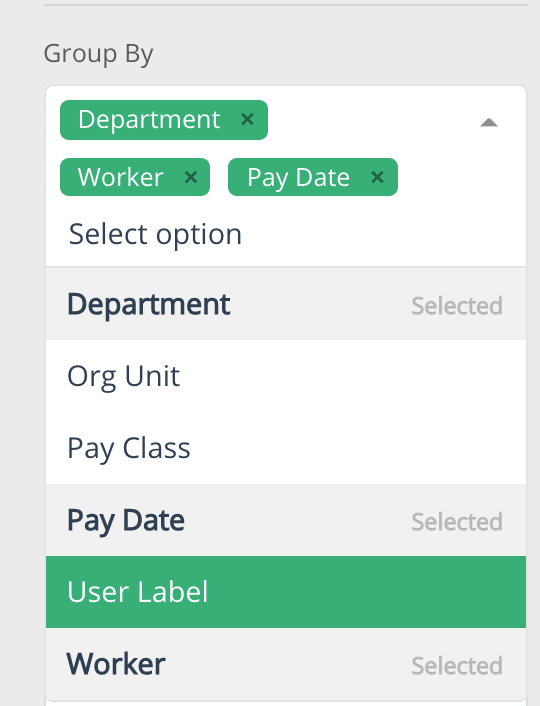540x706 pixels.
Task: Remove the Pay Date tag via x icon
Action: [377, 177]
